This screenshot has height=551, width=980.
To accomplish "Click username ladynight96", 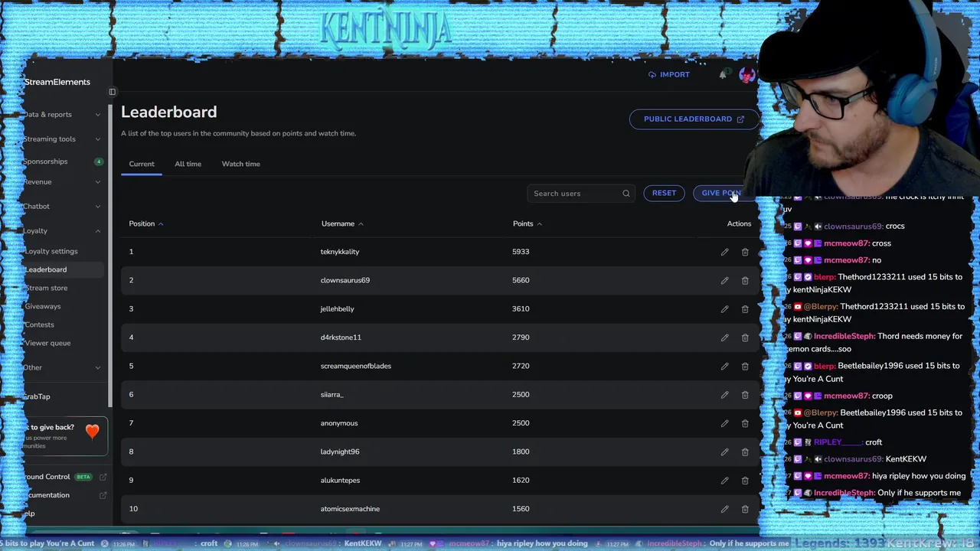I will pyautogui.click(x=340, y=452).
